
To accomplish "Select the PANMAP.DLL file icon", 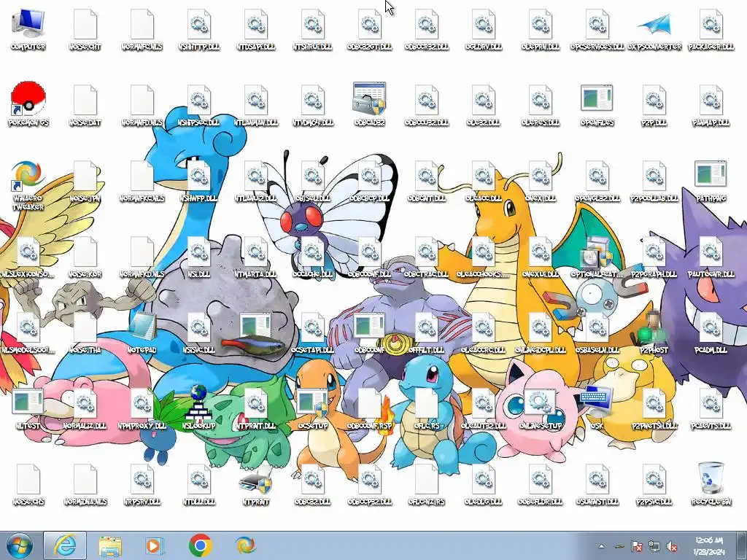I will coord(711,100).
